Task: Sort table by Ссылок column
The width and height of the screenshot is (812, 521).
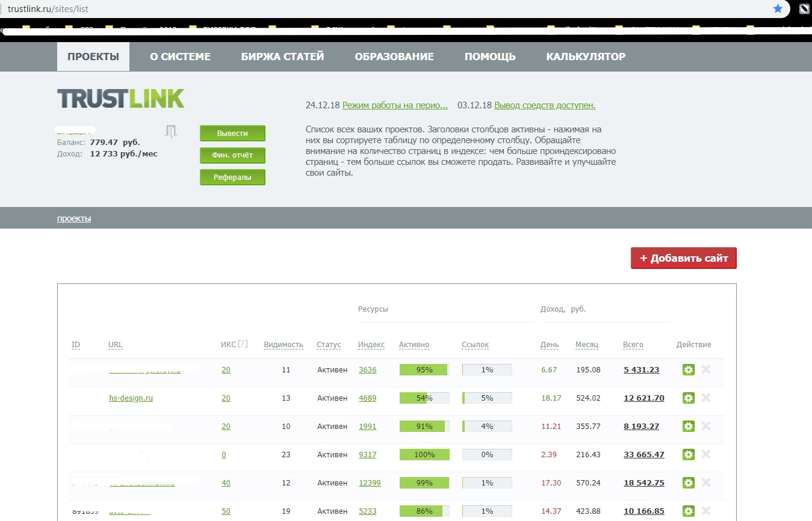Action: [x=476, y=345]
